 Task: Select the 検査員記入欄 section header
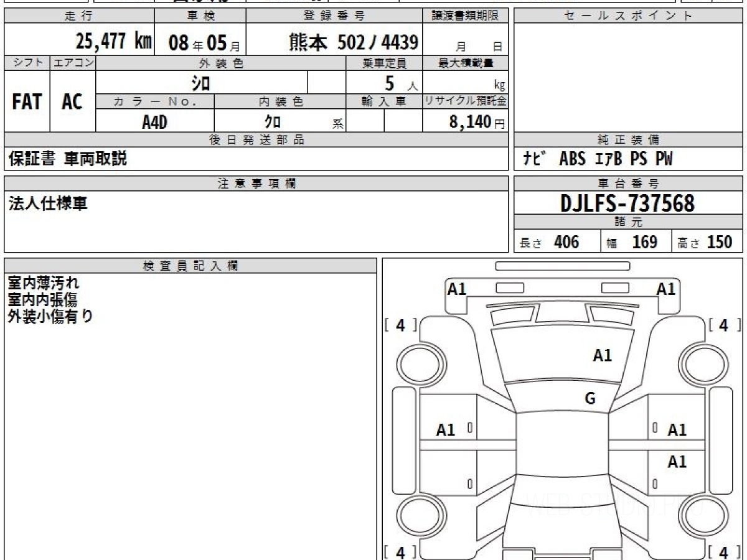pos(190,266)
